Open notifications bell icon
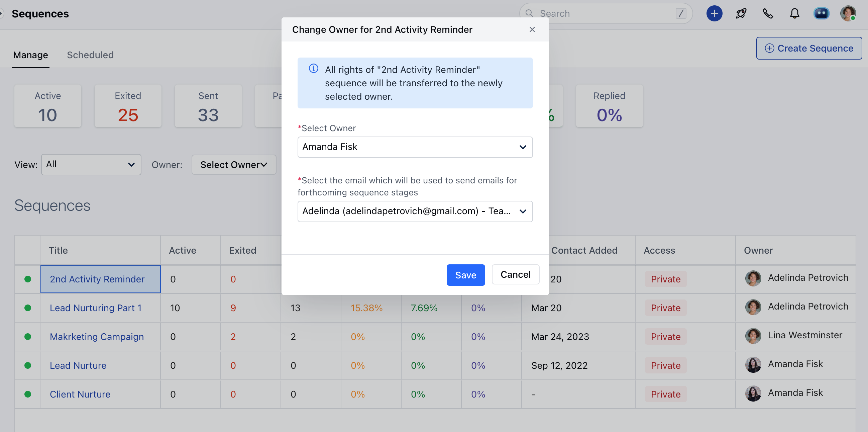Viewport: 868px width, 432px height. tap(794, 13)
